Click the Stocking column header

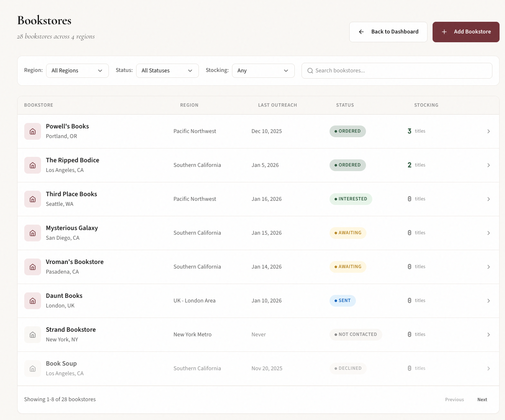(426, 105)
